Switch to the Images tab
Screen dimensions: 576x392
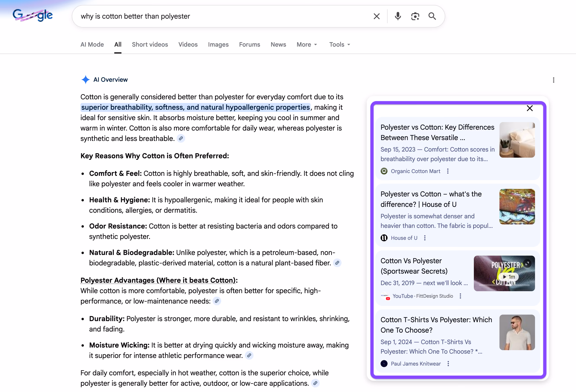(x=218, y=45)
